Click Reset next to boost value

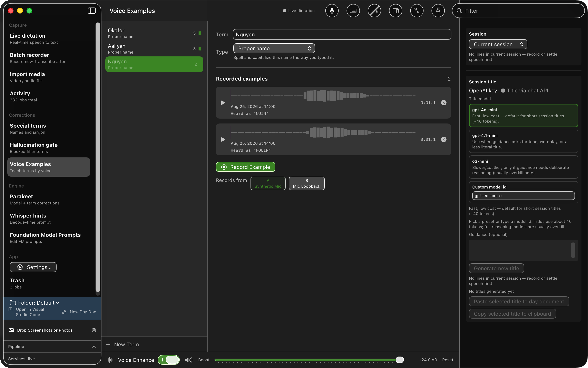[448, 360]
